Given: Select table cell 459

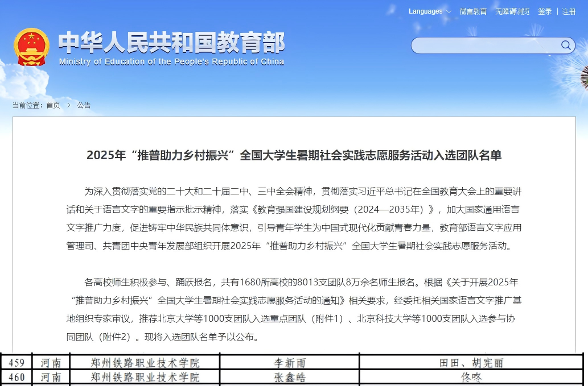Looking at the screenshot, I should pos(17,363).
